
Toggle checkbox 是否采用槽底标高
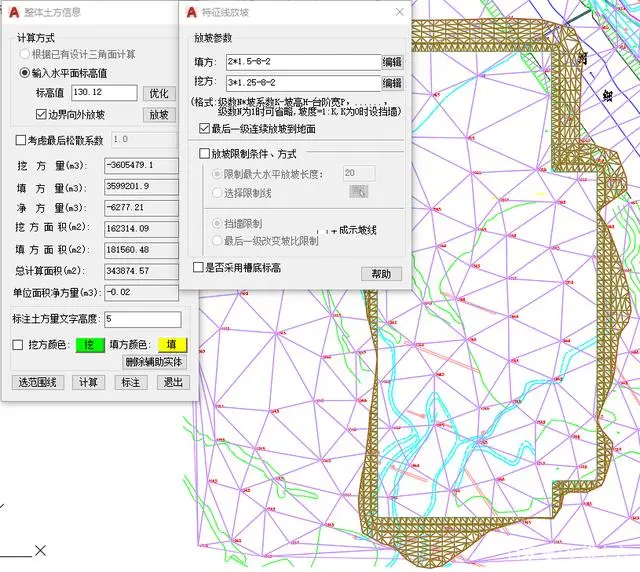pos(198,268)
